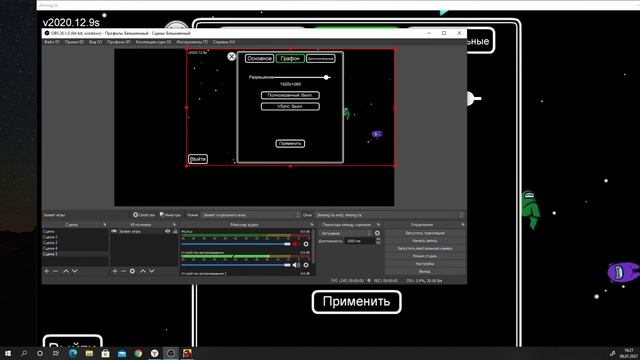Image resolution: width=640 pixels, height=360 pixels.
Task: Open File Explorer from taskbar
Action: (89, 353)
